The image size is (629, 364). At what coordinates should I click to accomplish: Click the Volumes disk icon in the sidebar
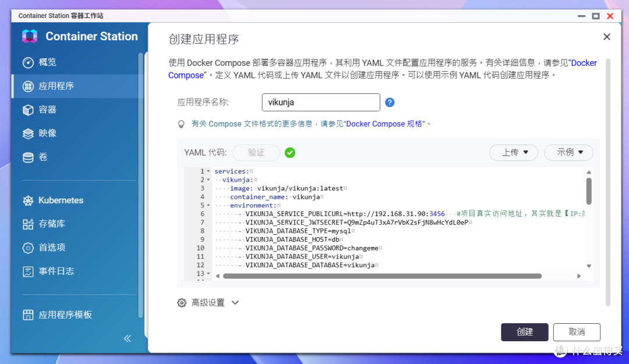[x=28, y=157]
